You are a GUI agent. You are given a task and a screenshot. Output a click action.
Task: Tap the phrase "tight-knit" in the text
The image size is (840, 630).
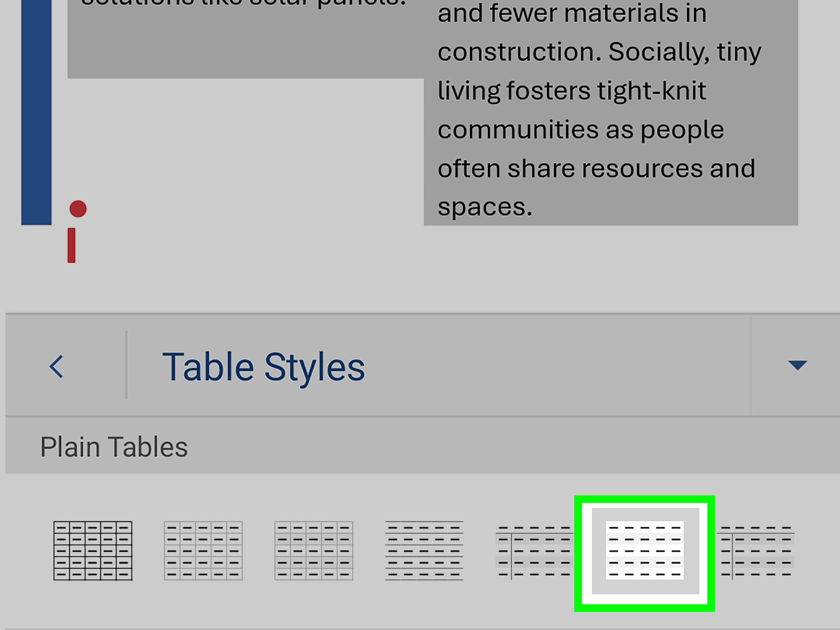point(651,91)
